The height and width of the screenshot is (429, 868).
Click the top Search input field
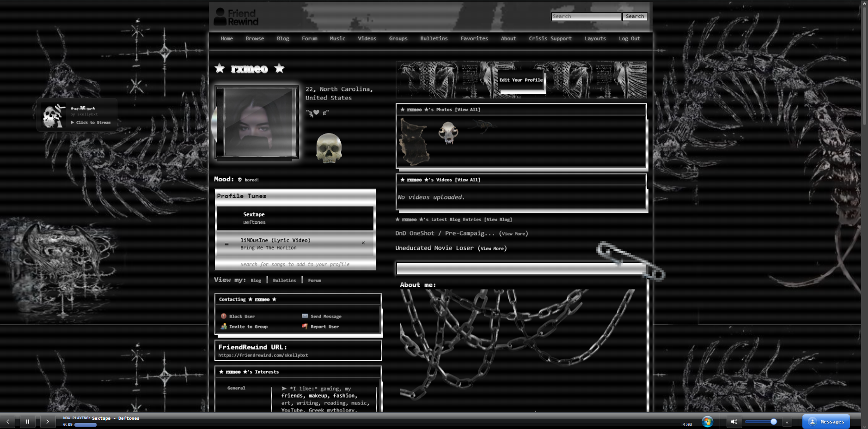pos(587,17)
